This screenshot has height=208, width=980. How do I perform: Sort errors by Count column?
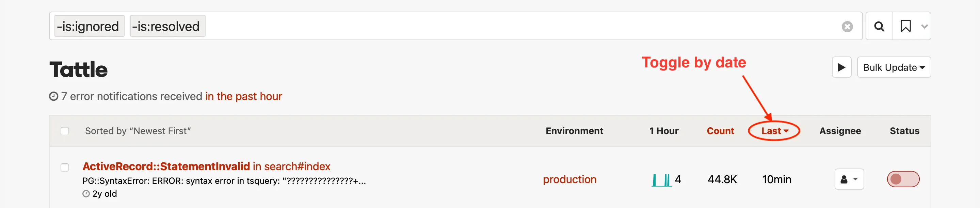pos(720,131)
